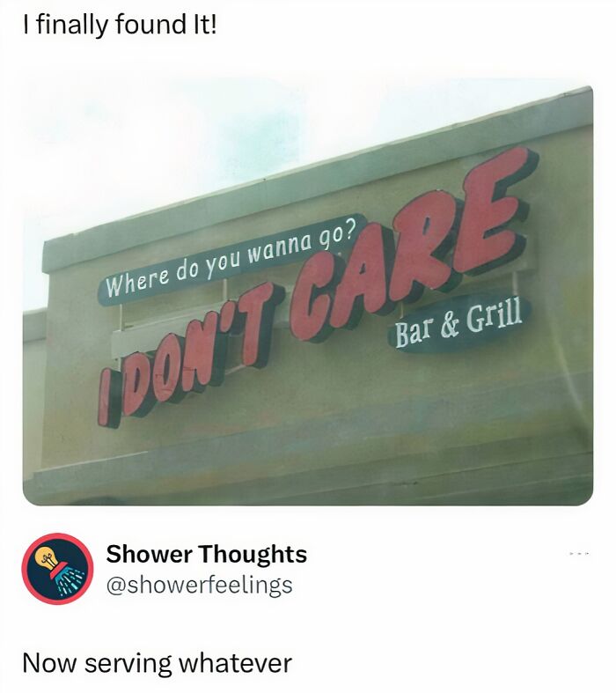Click the word "found" in the top heading

(150, 25)
